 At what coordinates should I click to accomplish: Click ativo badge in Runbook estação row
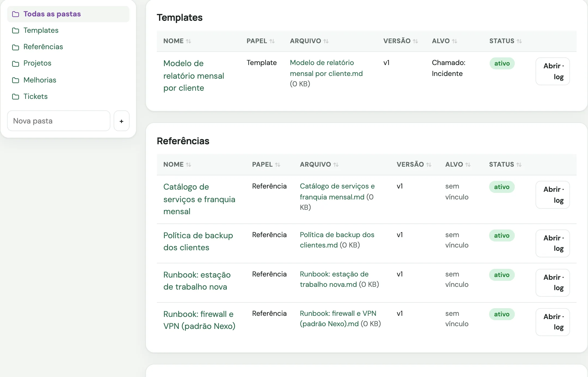(x=502, y=275)
